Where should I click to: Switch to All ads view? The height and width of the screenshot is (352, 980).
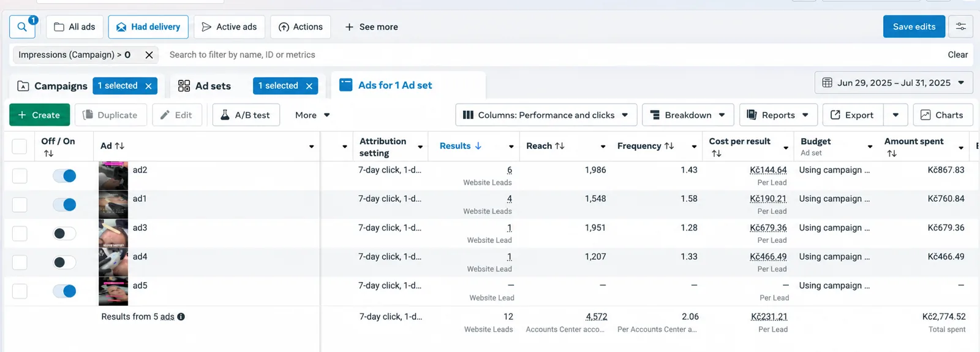click(x=75, y=27)
